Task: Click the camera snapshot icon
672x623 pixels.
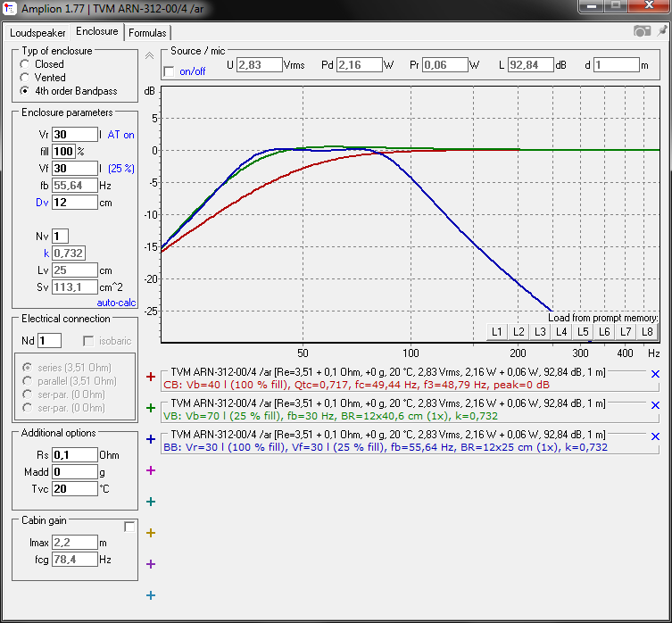Action: pos(642,31)
